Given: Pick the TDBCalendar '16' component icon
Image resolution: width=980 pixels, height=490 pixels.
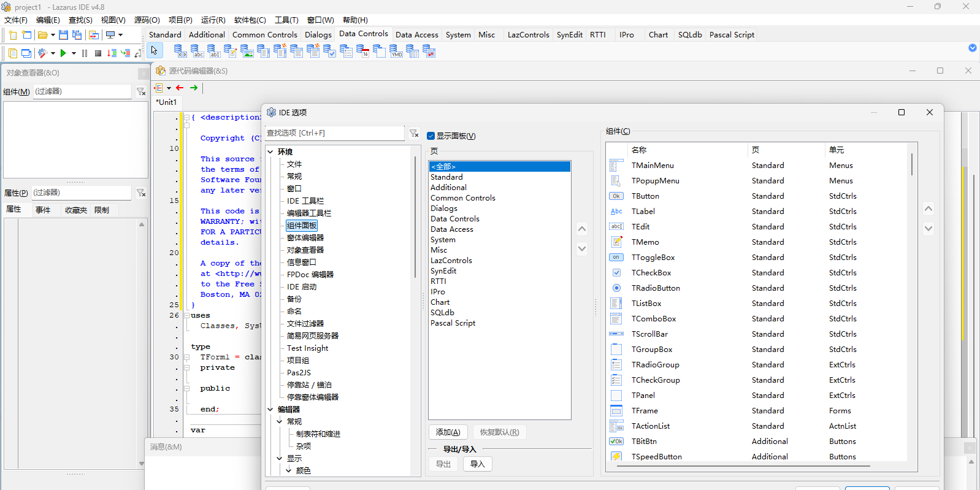Looking at the screenshot, I should (362, 51).
